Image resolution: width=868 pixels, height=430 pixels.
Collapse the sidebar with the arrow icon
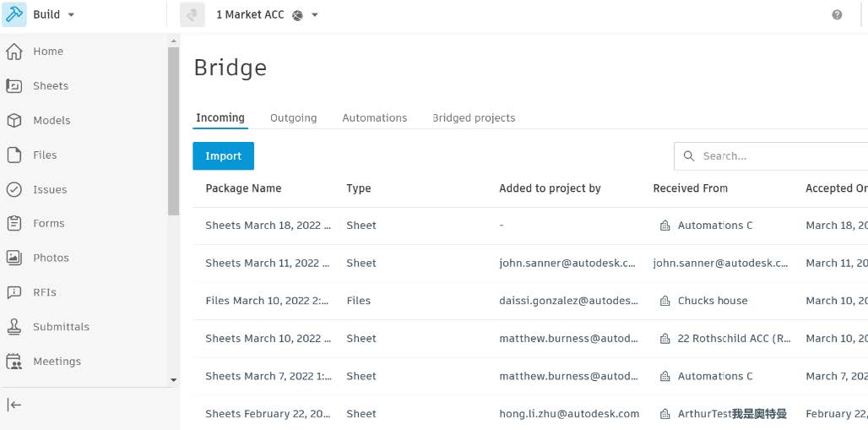pos(14,405)
